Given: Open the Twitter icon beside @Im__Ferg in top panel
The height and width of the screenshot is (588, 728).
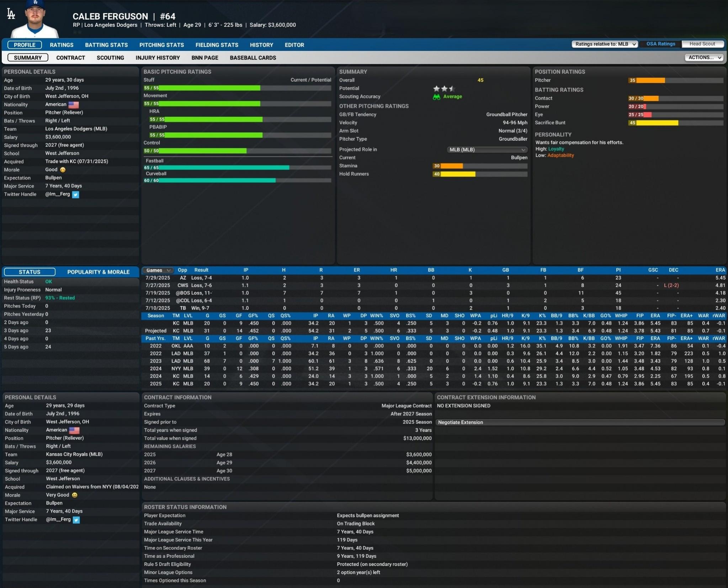Looking at the screenshot, I should click(75, 195).
